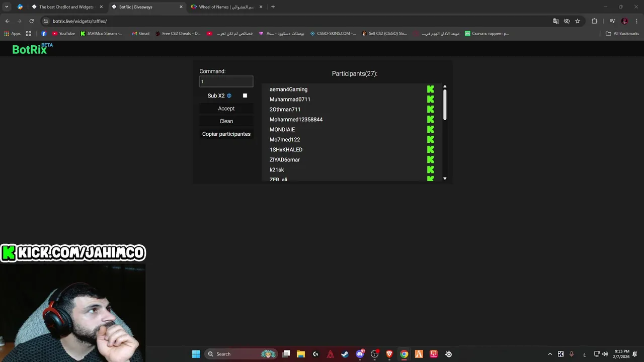644x362 pixels.
Task: Click Kick icon beside Muhammad0711
Action: pos(430,99)
